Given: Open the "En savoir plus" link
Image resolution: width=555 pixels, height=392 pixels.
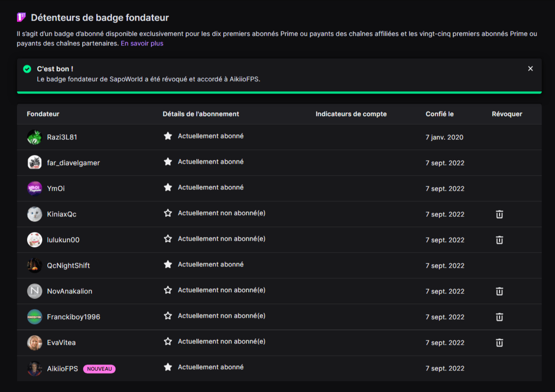Looking at the screenshot, I should click(142, 44).
